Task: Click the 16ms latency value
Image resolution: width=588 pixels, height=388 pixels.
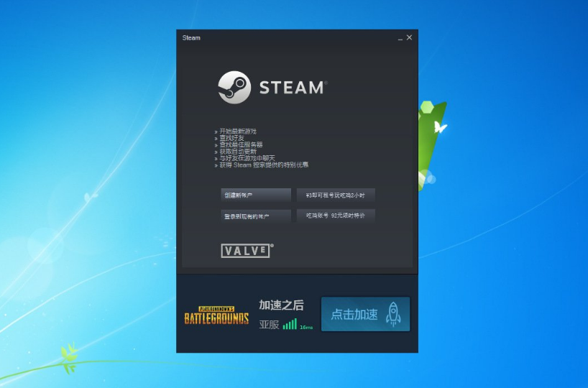Action: pos(306,327)
